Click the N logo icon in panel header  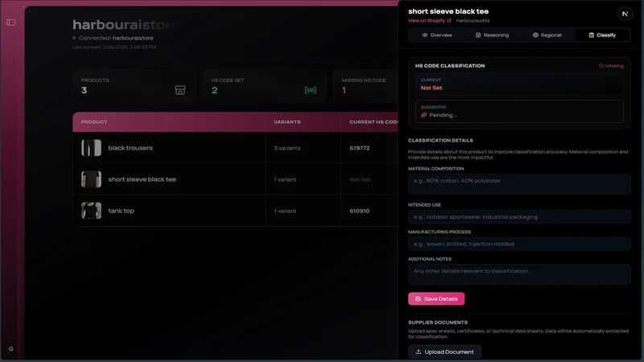tap(625, 14)
